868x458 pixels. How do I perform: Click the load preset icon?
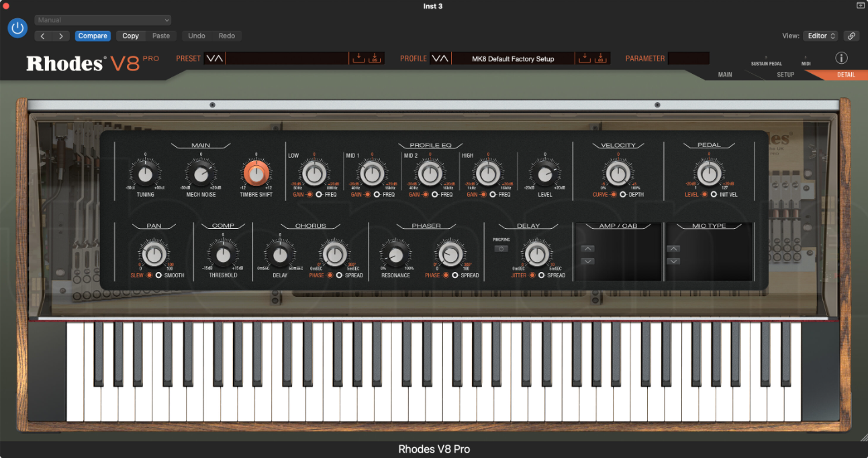pyautogui.click(x=358, y=58)
